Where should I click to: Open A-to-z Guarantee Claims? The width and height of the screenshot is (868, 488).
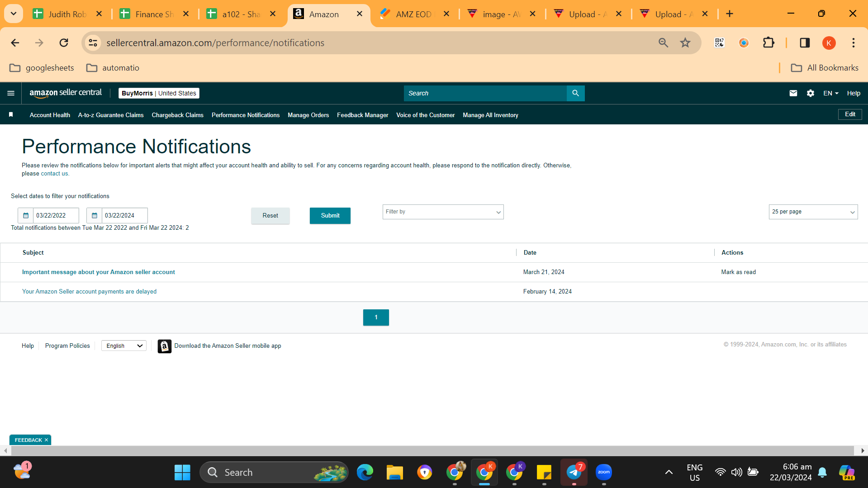111,115
